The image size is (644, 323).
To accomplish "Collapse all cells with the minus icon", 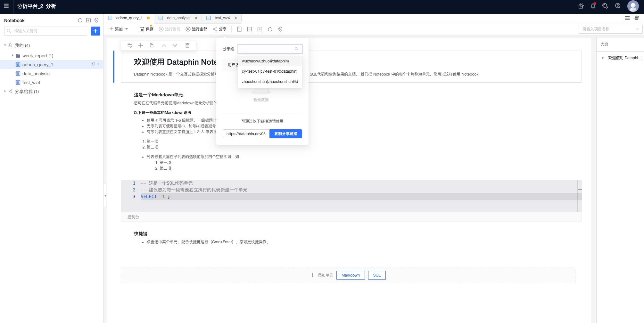I will pyautogui.click(x=250, y=29).
